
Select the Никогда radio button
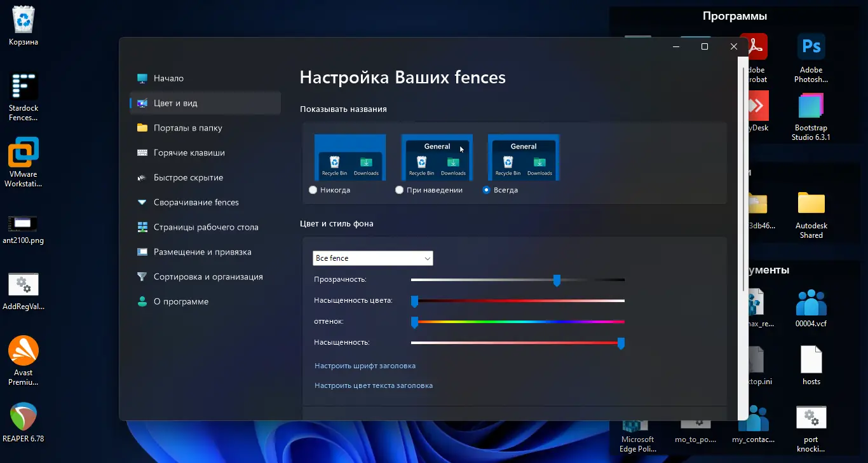point(313,190)
